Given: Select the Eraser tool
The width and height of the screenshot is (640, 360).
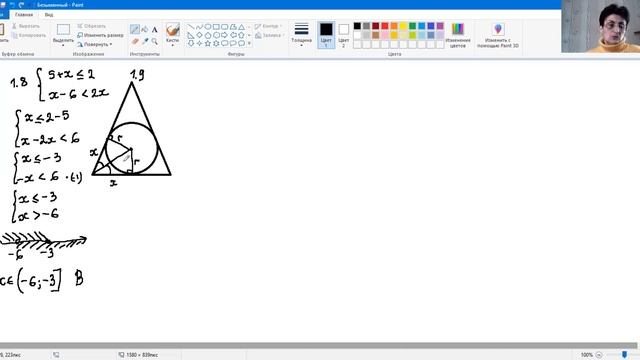Looking at the screenshot, I should [x=135, y=41].
